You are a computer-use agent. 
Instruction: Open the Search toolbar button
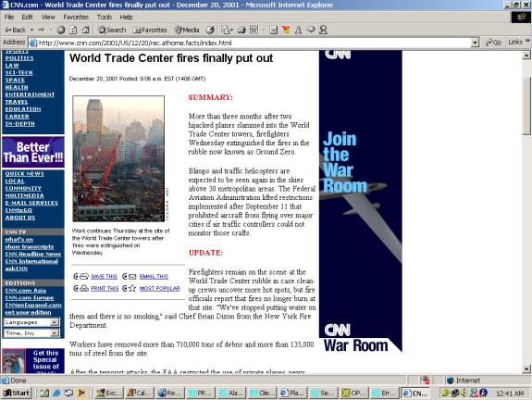pos(112,30)
